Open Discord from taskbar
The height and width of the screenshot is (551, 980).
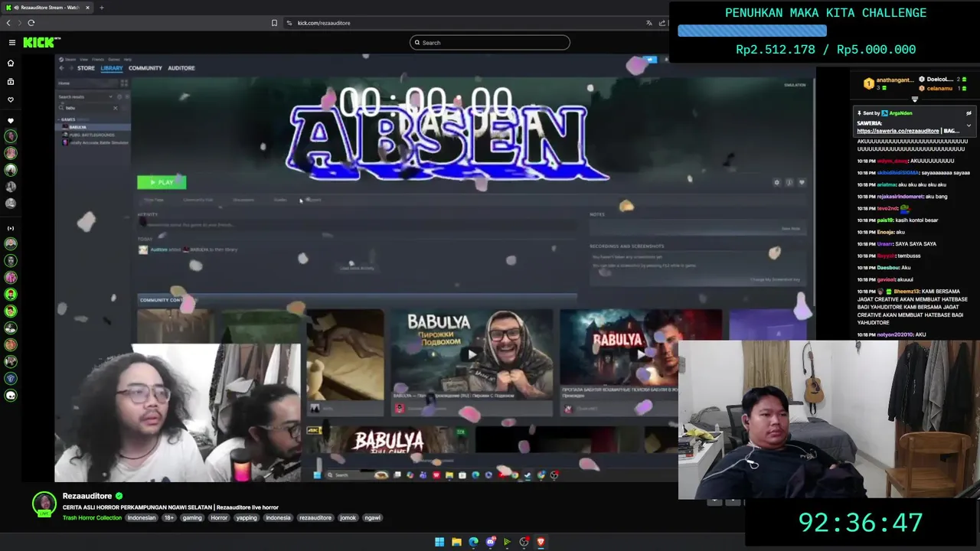point(490,542)
